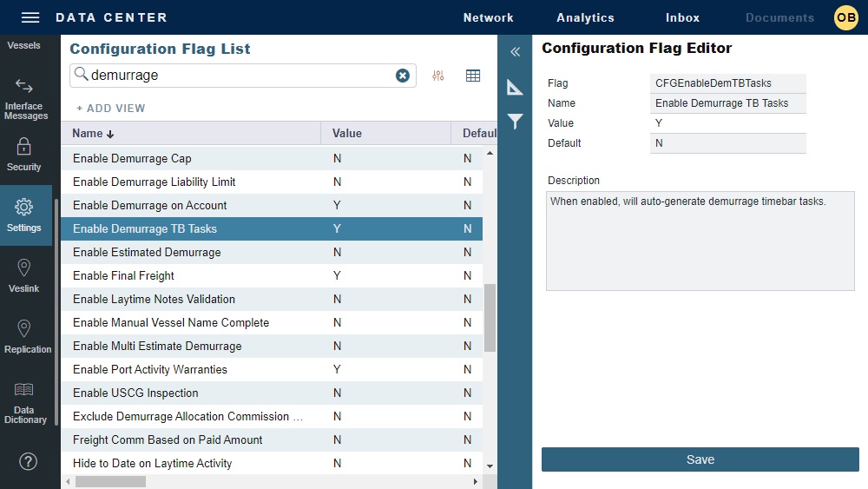
Task: Select Enable Final Freight row
Action: [124, 276]
